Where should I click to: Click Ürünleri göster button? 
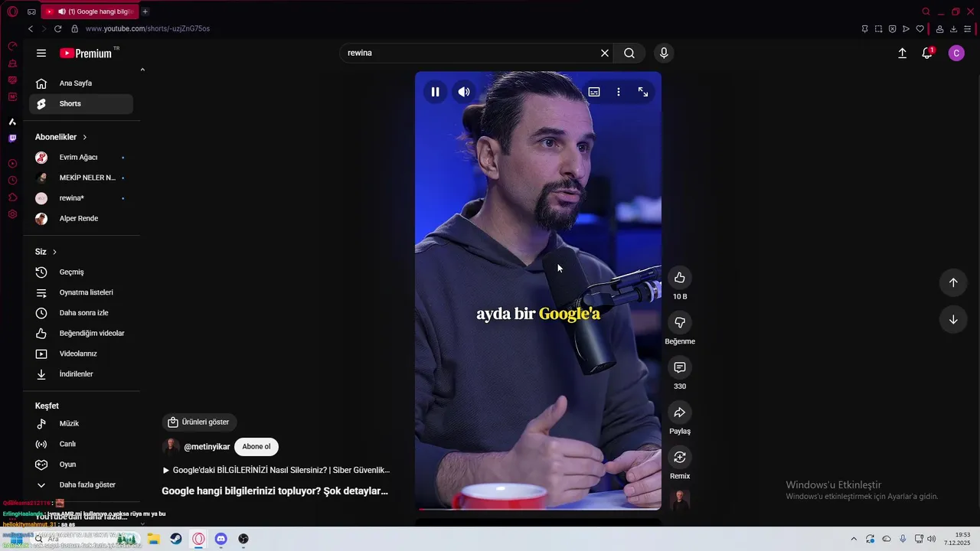199,422
